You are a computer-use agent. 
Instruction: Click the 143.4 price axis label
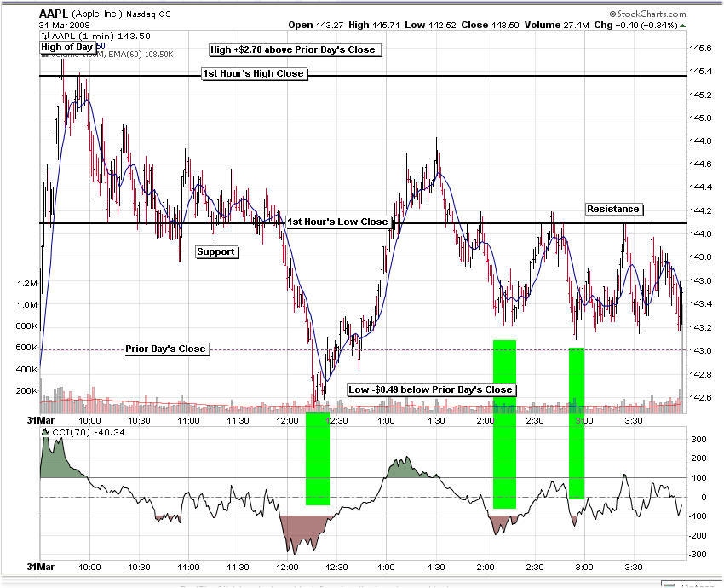(700, 304)
